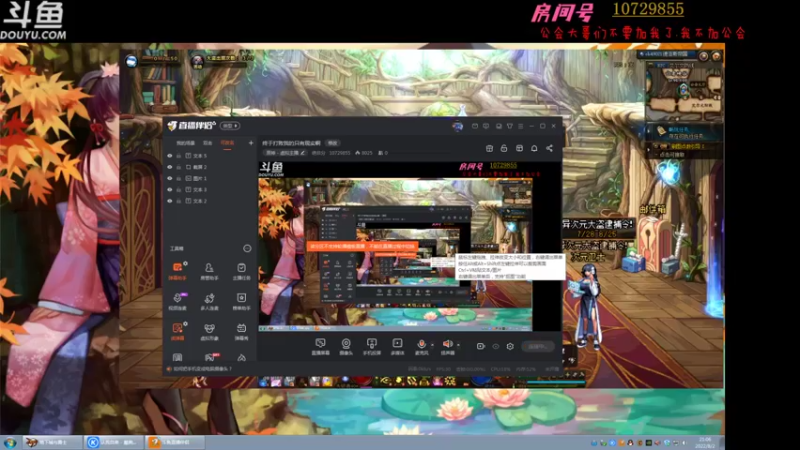Open settings gear near stream button
800x450 pixels.
tap(510, 346)
